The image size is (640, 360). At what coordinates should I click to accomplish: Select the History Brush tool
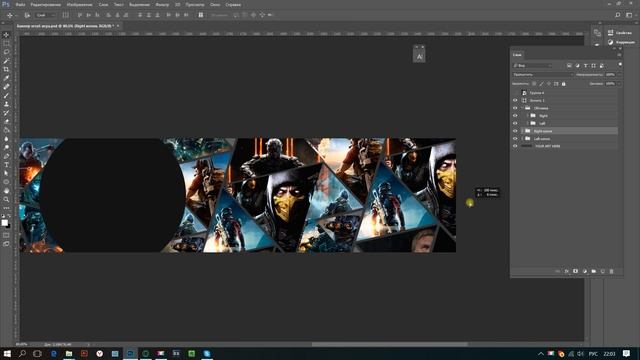(6, 113)
